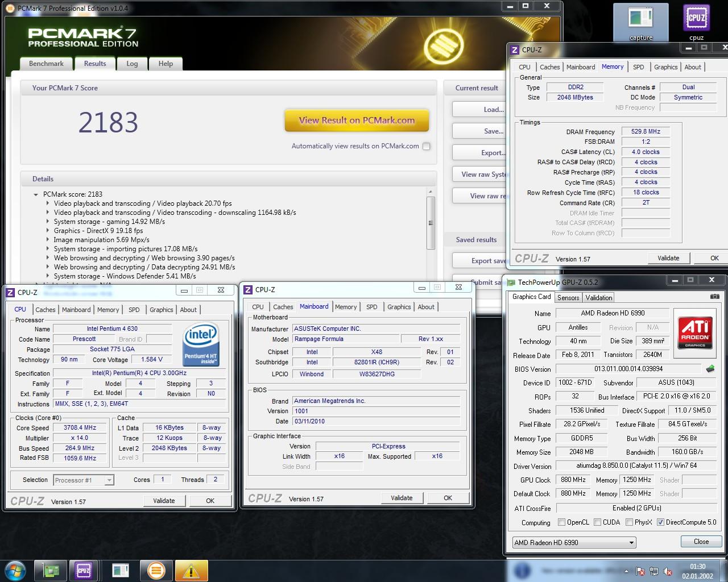Open the cpuz desktop shortcut icon
This screenshot has height=582, width=728.
696,22
